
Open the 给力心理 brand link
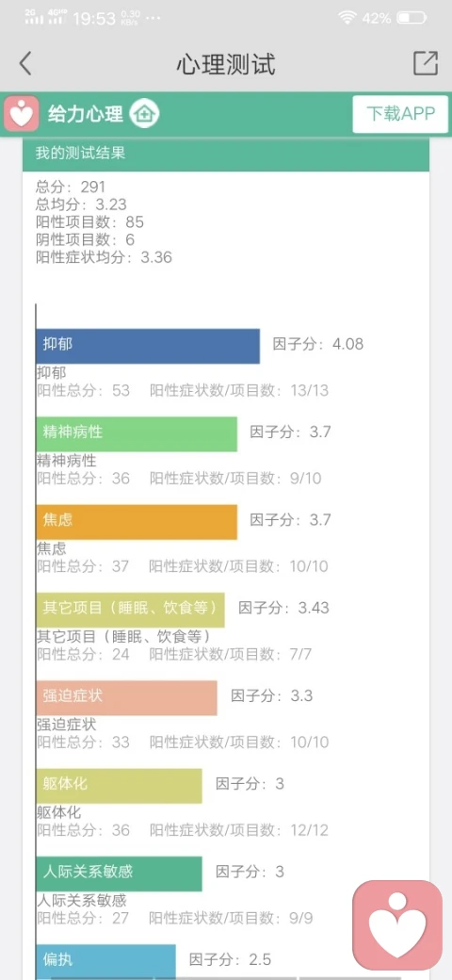click(x=86, y=114)
